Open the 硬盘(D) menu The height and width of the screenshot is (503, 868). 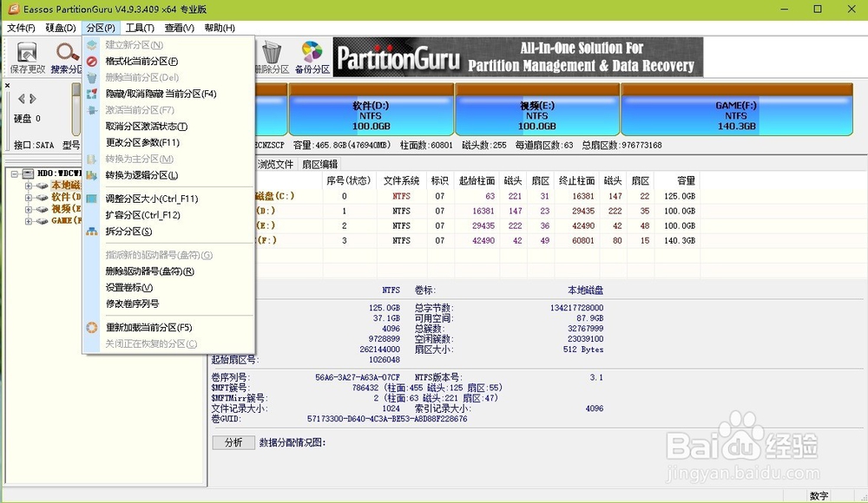(x=61, y=28)
